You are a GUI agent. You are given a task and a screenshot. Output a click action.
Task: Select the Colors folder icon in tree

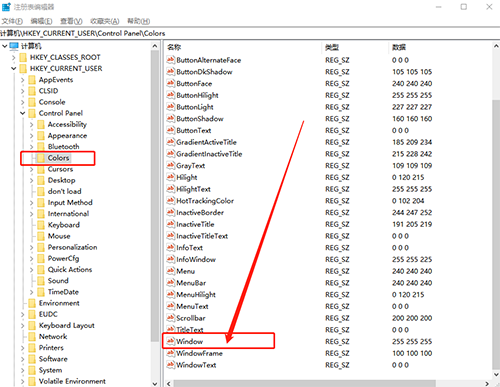pyautogui.click(x=41, y=158)
